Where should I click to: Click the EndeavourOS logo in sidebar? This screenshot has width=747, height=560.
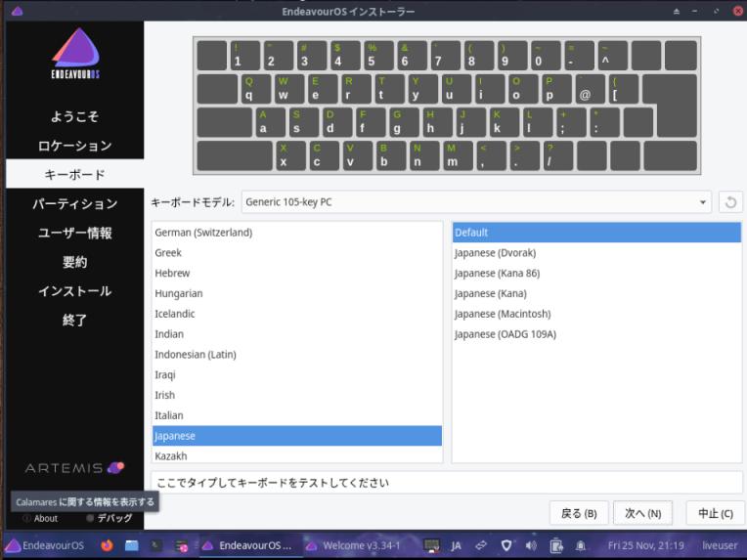point(75,54)
